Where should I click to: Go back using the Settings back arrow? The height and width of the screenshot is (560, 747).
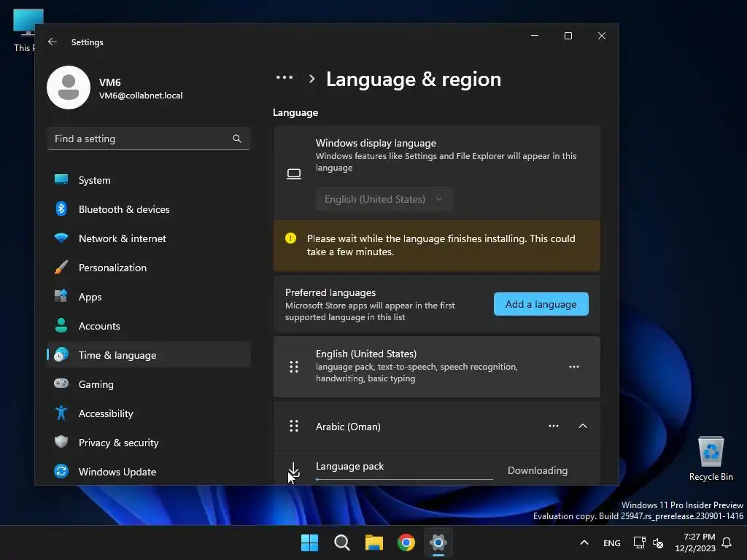tap(53, 42)
